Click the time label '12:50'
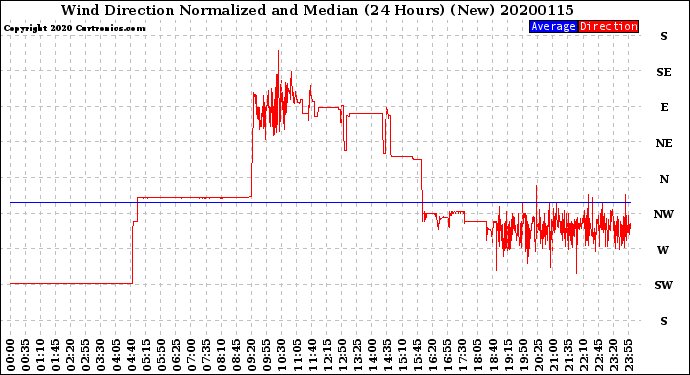The height and width of the screenshot is (375, 690). click(341, 355)
